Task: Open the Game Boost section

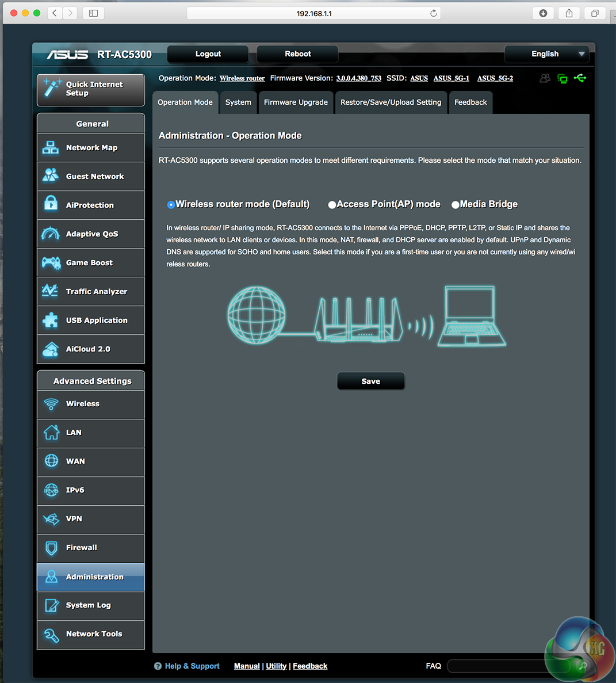Action: tap(90, 262)
